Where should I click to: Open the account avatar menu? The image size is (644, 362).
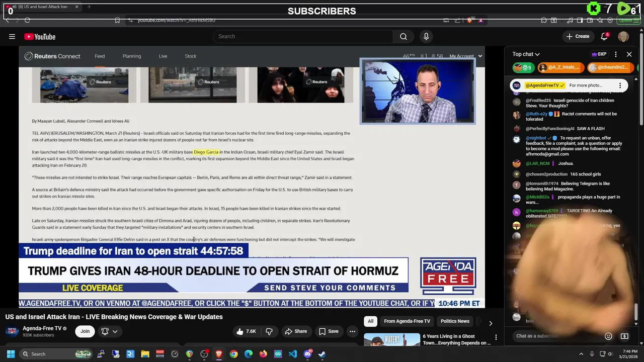pyautogui.click(x=623, y=36)
